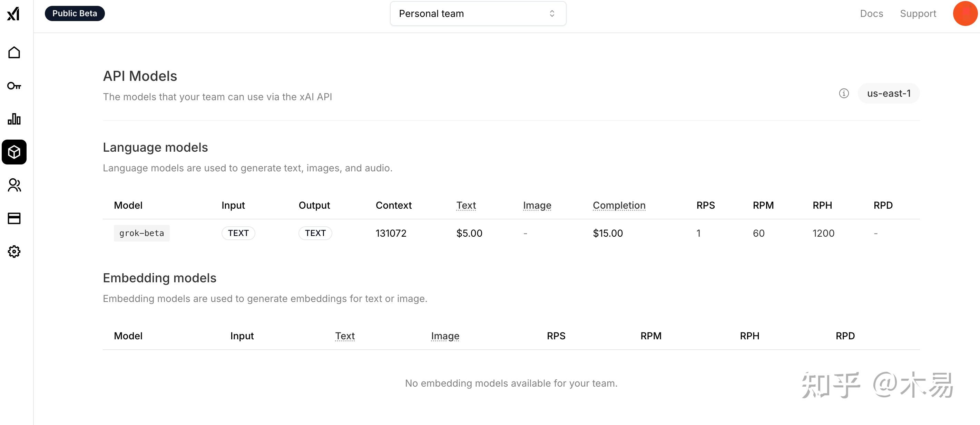Click the grok-beta model name
Image resolution: width=980 pixels, height=425 pixels.
click(141, 233)
